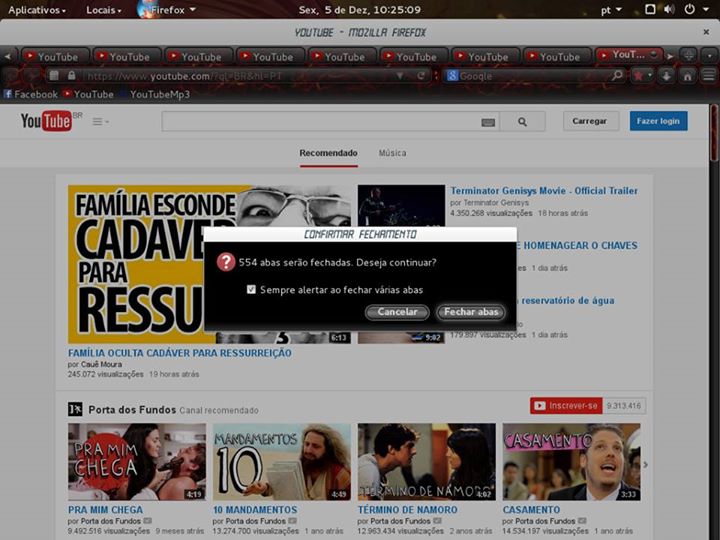The image size is (720, 540).
Task: Click the power icon in top bar
Action: pyautogui.click(x=689, y=9)
